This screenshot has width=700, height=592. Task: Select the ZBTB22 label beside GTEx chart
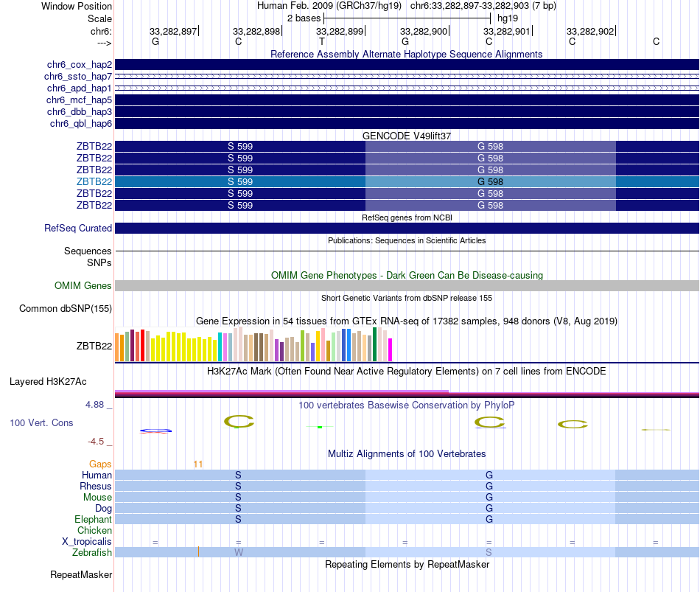[94, 346]
